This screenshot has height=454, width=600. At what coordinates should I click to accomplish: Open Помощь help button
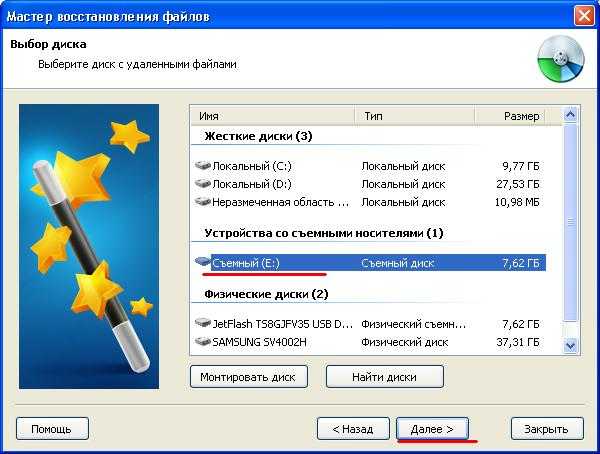[52, 429]
